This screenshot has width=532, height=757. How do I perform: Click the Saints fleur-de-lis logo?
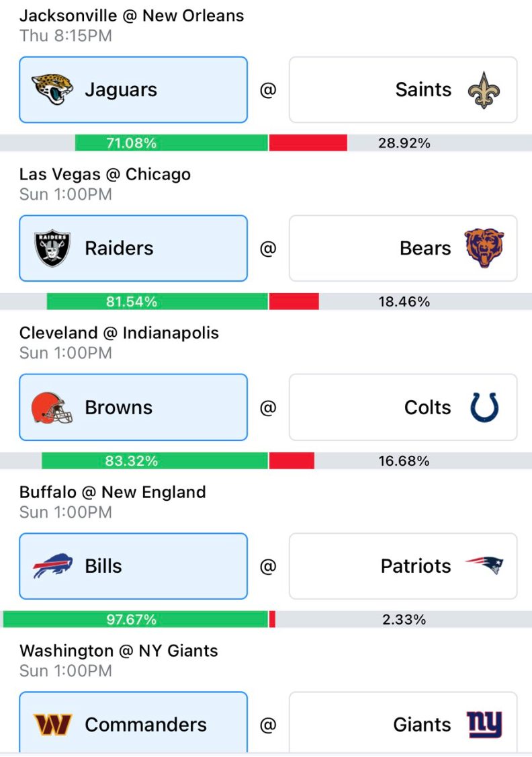484,90
